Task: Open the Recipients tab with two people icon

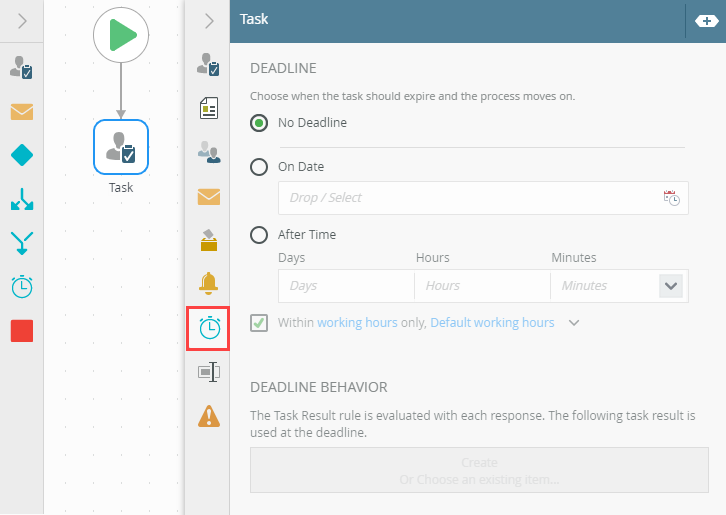Action: [x=209, y=152]
